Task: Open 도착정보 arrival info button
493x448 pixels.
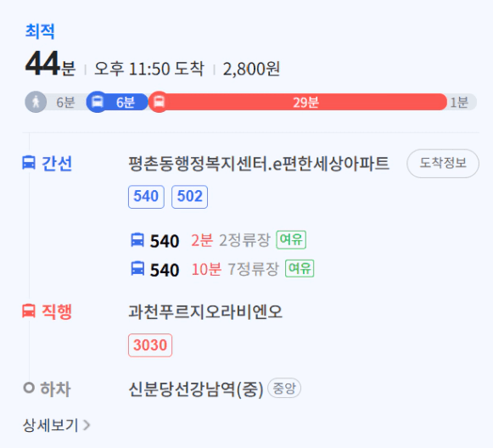Action: pos(443,163)
